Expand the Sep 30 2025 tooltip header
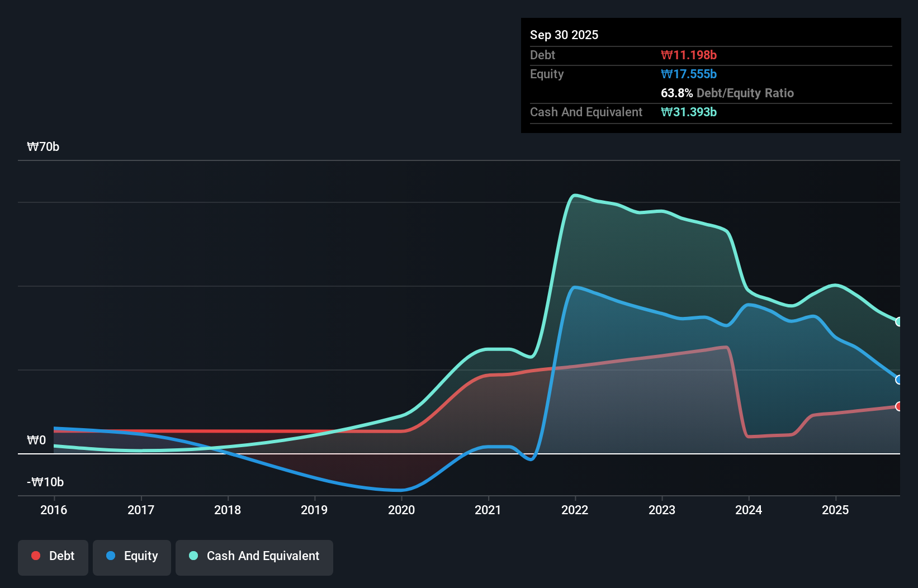 pos(564,35)
